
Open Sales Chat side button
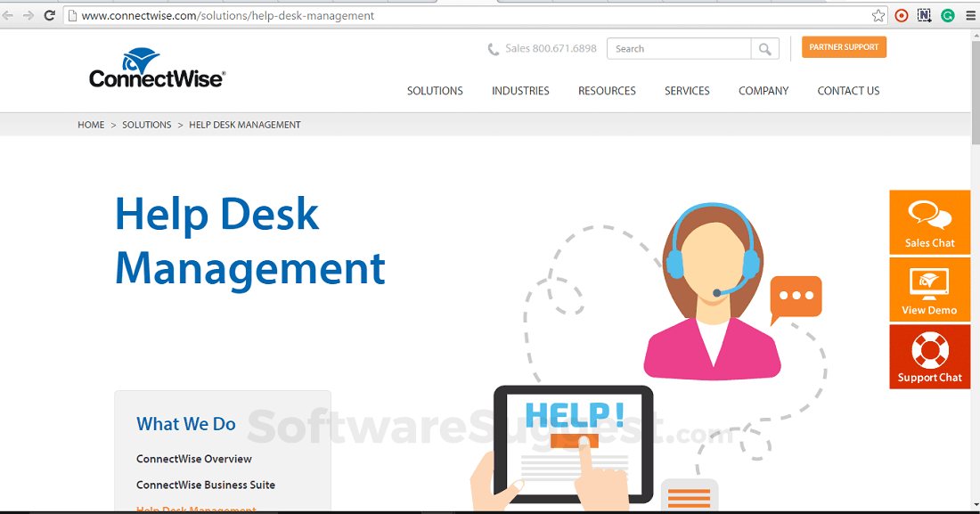click(x=929, y=223)
